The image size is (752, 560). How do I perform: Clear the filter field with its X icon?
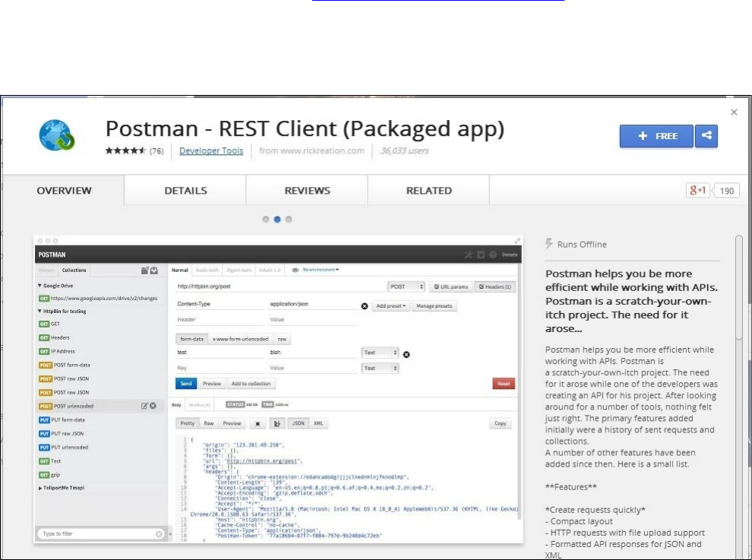click(159, 533)
